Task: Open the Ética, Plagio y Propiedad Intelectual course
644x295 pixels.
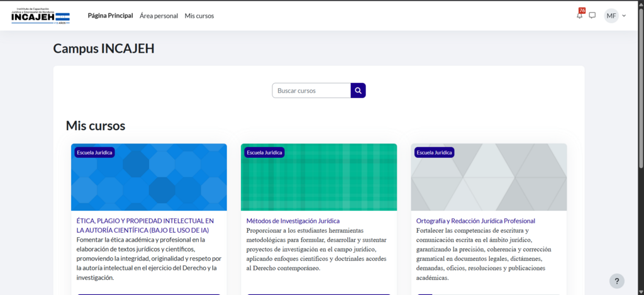Action: click(145, 225)
